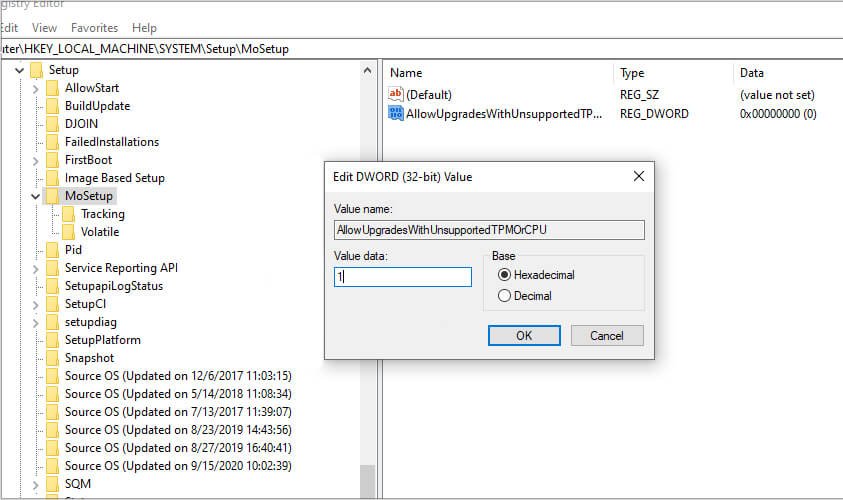
Task: Click the MoSetup folder icon
Action: [x=52, y=196]
